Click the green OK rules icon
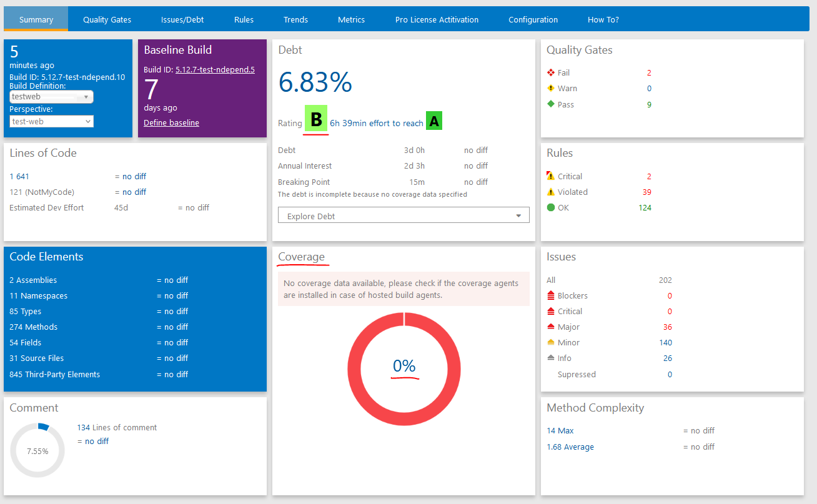 point(551,207)
